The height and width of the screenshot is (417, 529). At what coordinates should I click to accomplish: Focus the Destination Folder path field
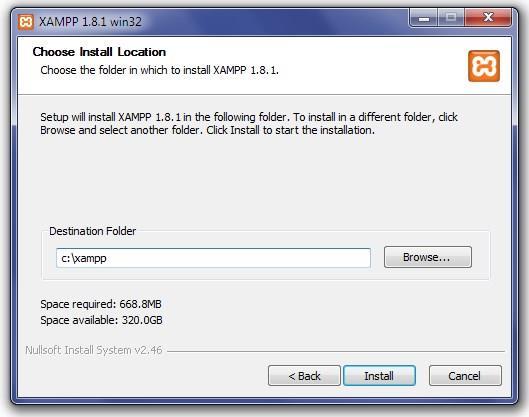pos(213,258)
